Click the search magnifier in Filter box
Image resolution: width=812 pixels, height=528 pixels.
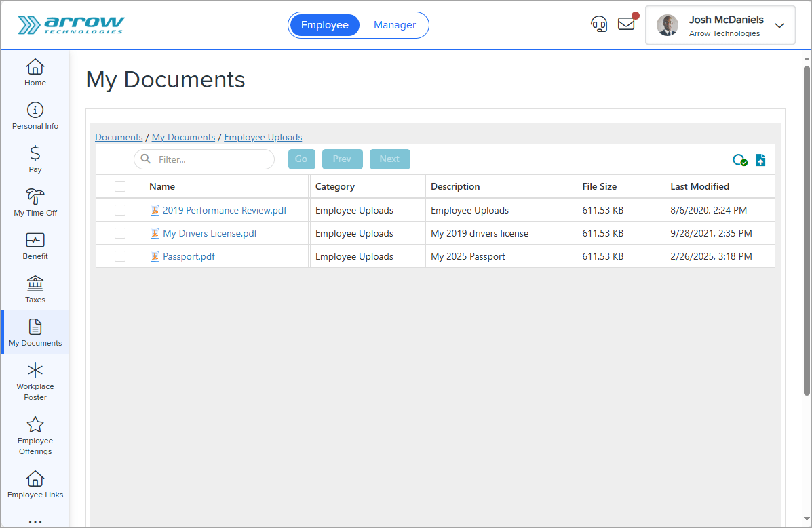click(x=146, y=159)
